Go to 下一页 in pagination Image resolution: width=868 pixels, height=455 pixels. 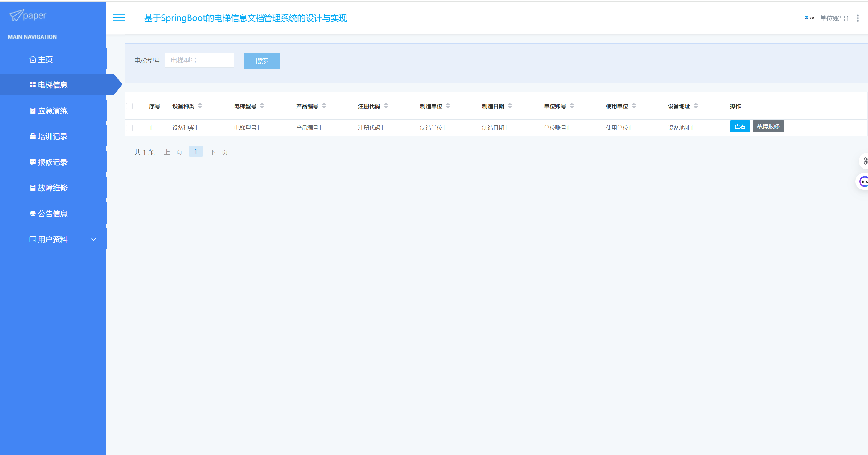[219, 152]
